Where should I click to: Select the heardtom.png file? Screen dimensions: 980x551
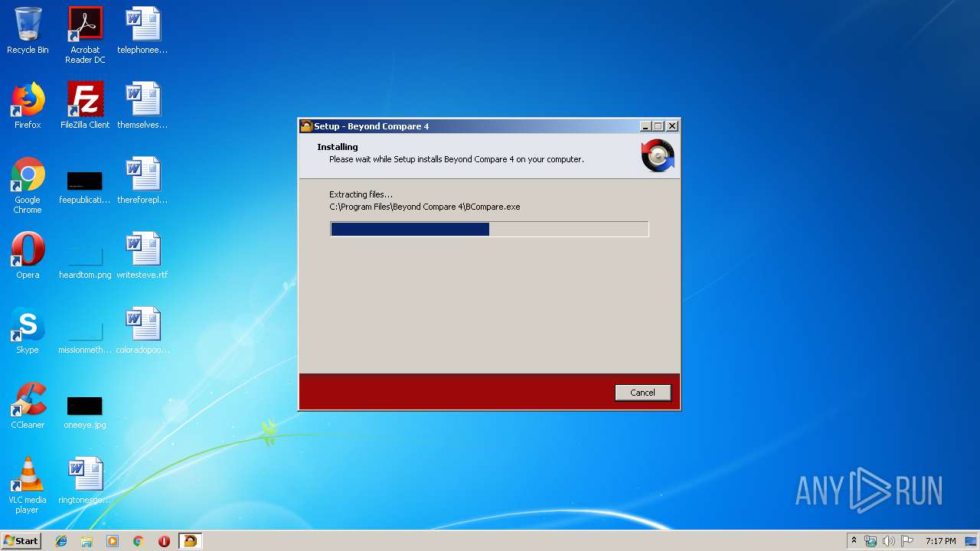point(85,256)
